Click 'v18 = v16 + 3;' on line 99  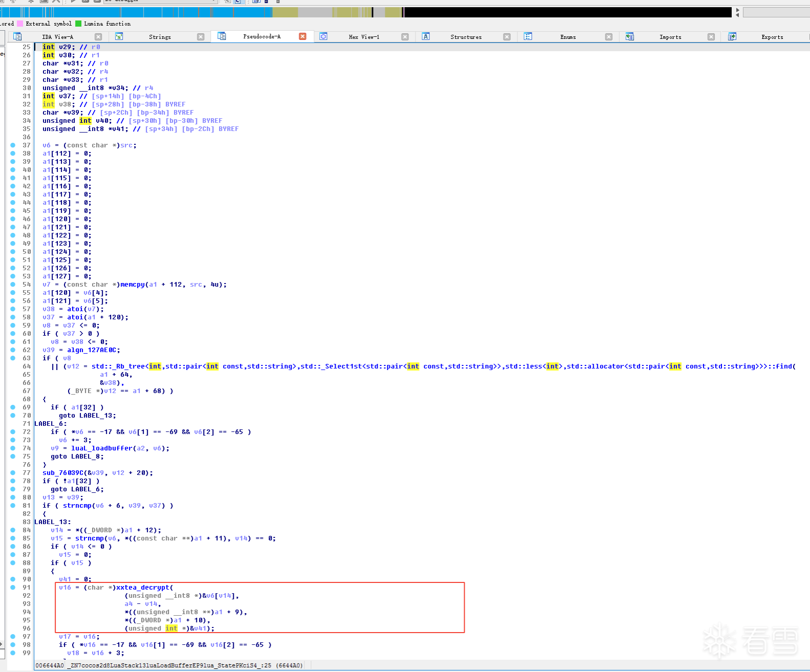(96, 653)
